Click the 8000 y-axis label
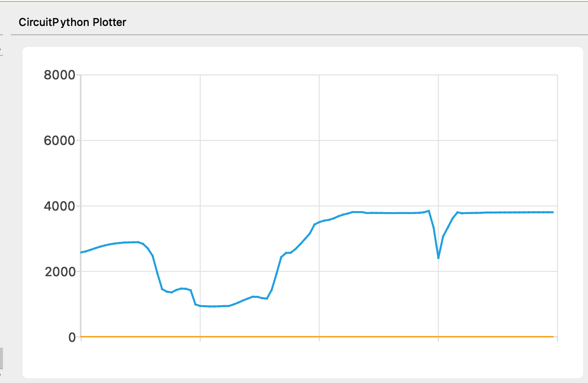The width and height of the screenshot is (588, 383). [58, 75]
